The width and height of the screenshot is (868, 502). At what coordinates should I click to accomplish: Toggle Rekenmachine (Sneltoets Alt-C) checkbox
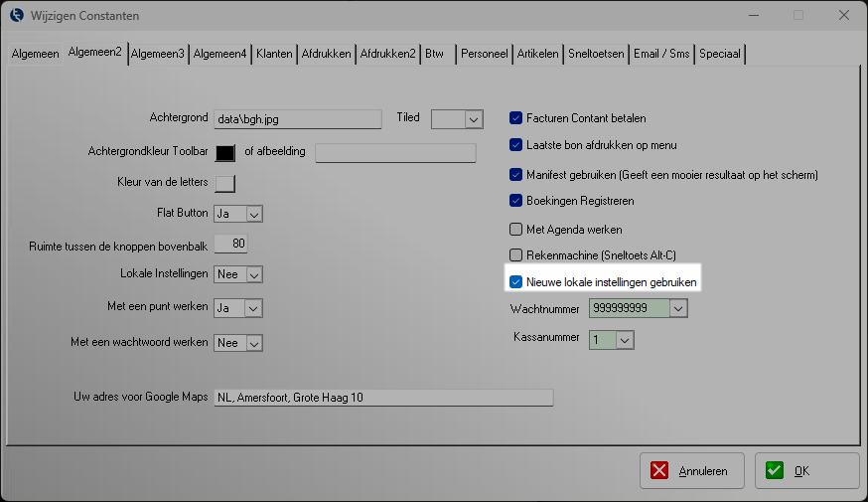click(515, 255)
